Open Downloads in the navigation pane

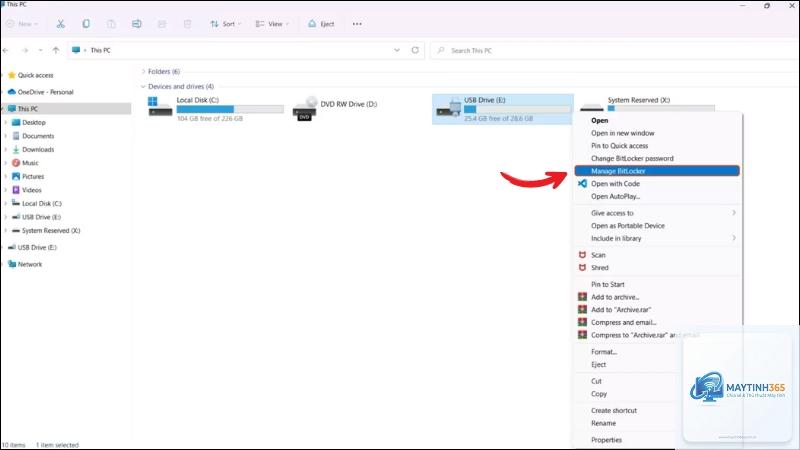click(x=33, y=149)
